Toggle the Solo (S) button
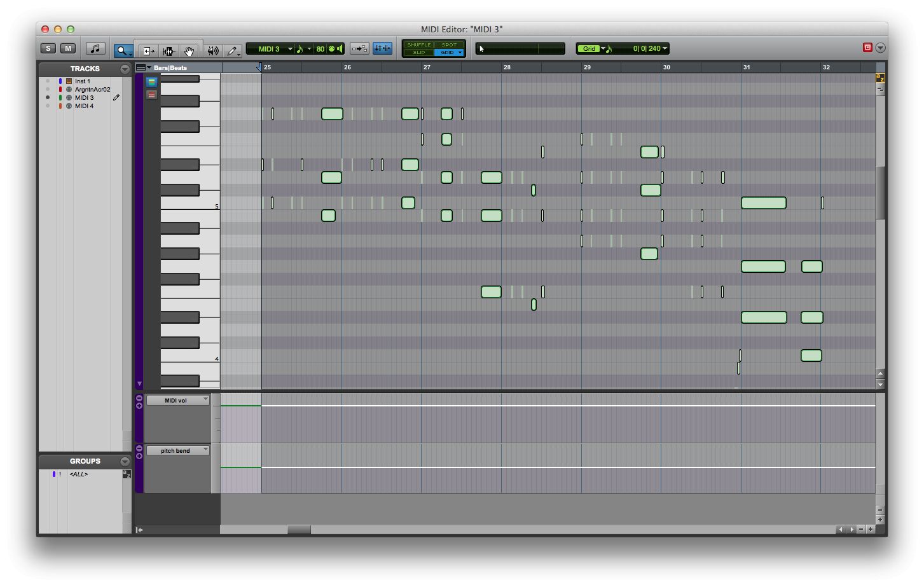The image size is (924, 587). (48, 48)
